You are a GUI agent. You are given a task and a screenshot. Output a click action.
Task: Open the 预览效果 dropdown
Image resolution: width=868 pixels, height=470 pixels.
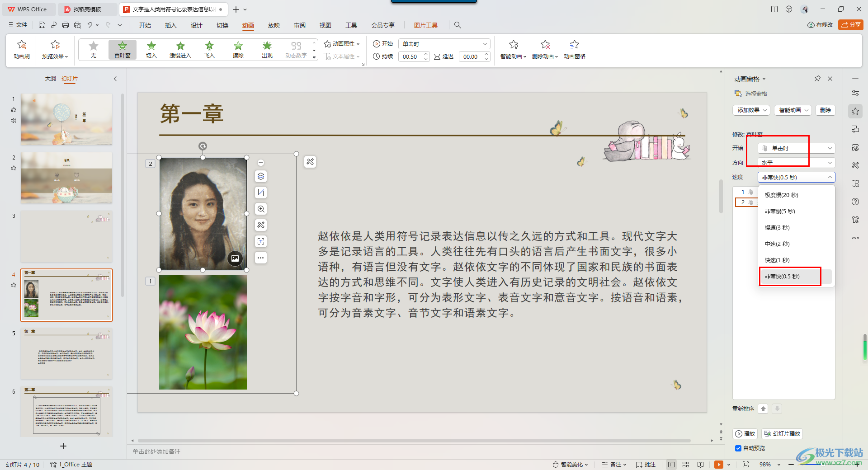pos(55,49)
